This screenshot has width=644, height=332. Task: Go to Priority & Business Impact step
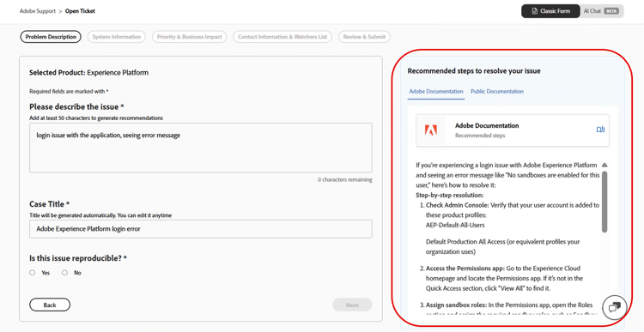(x=190, y=37)
